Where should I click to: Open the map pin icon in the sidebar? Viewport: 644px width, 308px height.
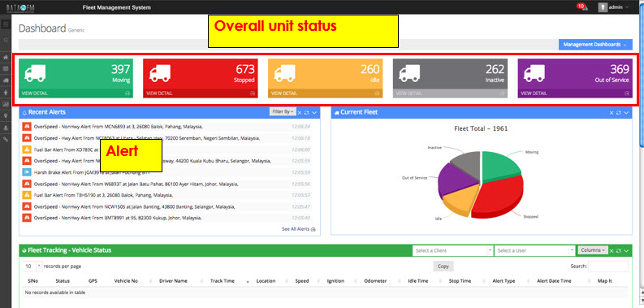click(x=6, y=116)
